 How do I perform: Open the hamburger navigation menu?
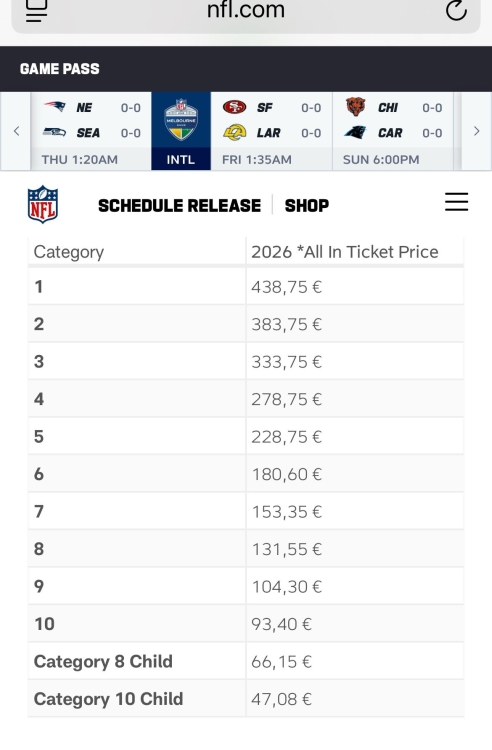click(457, 202)
